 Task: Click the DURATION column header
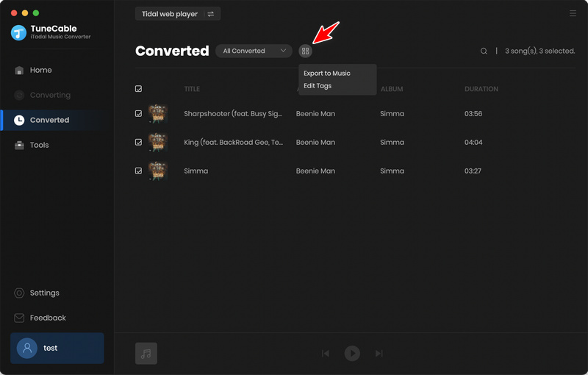(481, 89)
